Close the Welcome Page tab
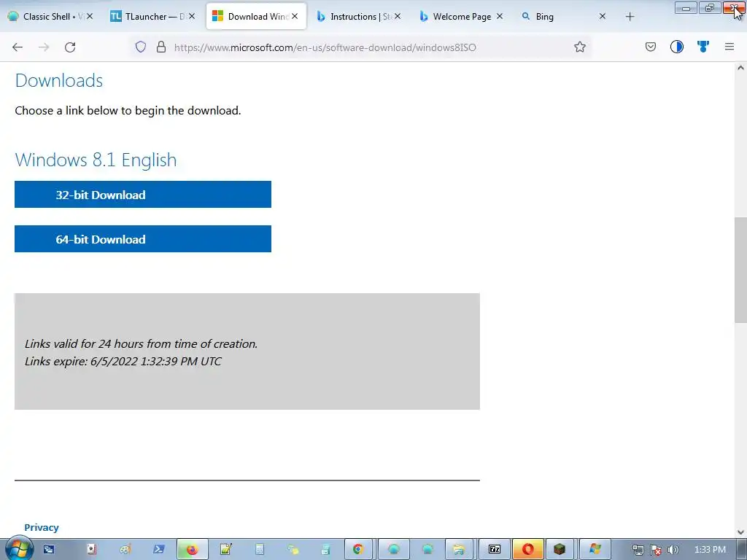Image resolution: width=747 pixels, height=560 pixels. (500, 16)
